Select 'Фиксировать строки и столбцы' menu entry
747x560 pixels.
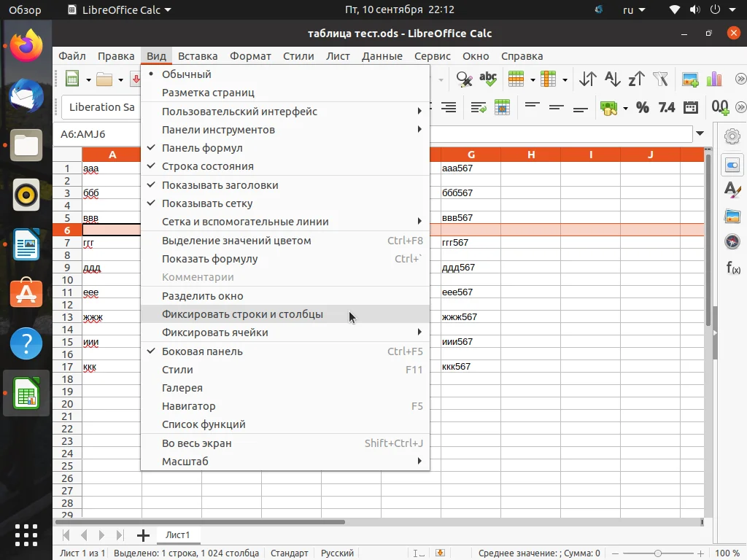pyautogui.click(x=242, y=314)
